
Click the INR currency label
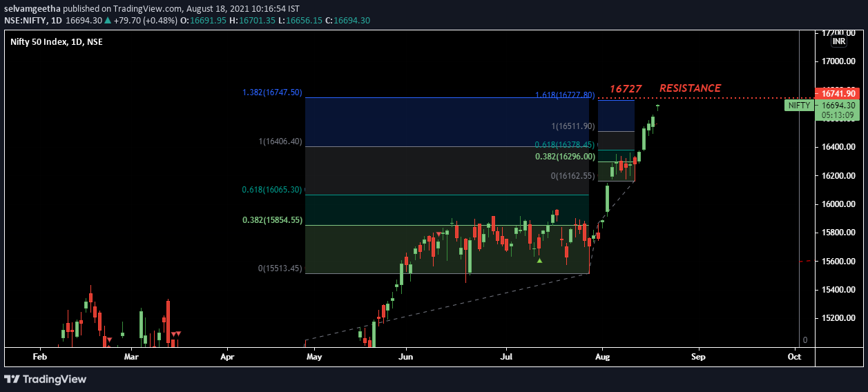click(x=839, y=42)
